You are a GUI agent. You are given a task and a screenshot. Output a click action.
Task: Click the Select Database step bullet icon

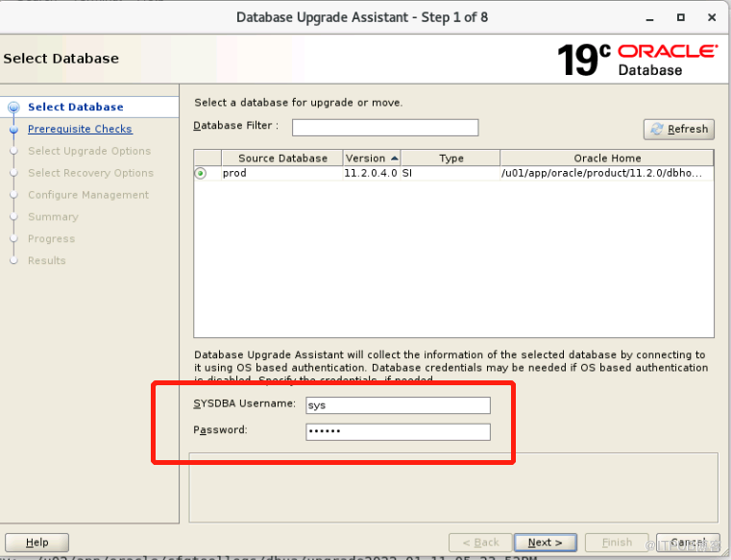coord(14,108)
